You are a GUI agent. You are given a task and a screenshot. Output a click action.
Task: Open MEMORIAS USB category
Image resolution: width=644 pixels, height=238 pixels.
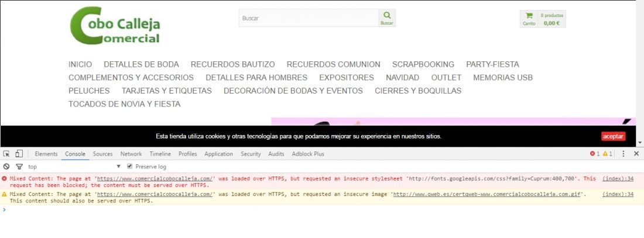503,78
